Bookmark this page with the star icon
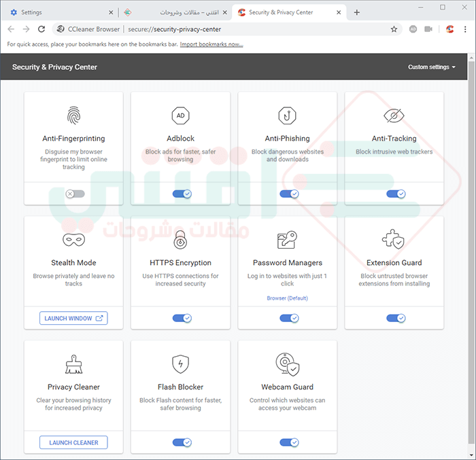Image resolution: width=476 pixels, height=460 pixels. coord(394,29)
